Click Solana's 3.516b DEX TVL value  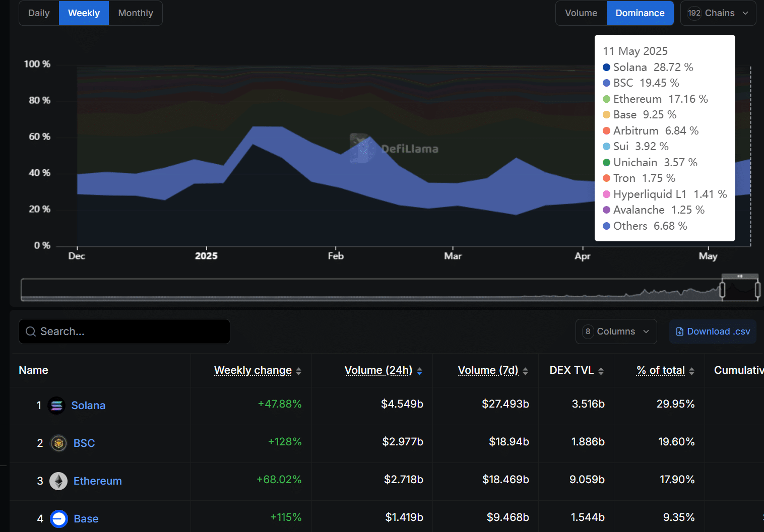[588, 404]
